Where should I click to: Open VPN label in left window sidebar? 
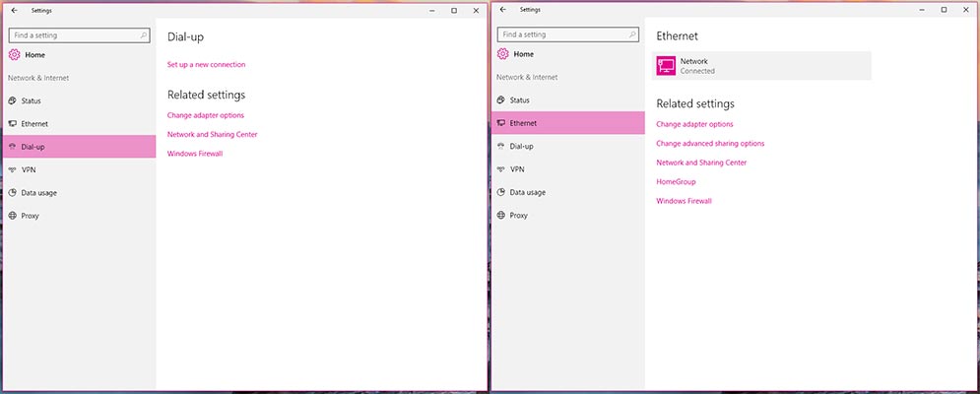[x=29, y=169]
